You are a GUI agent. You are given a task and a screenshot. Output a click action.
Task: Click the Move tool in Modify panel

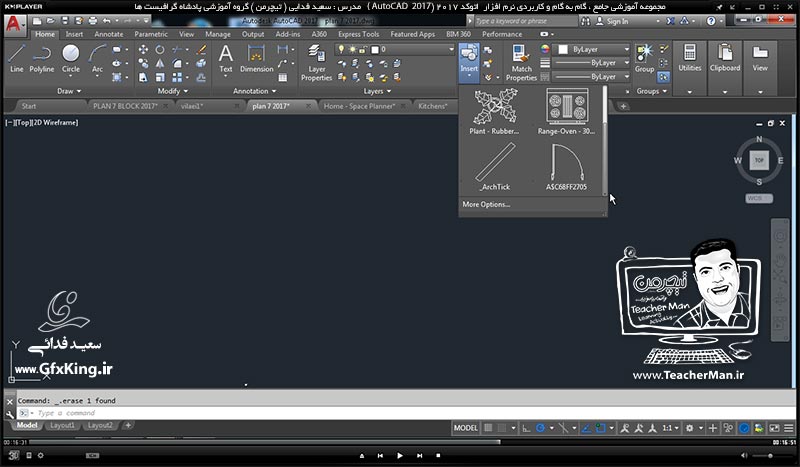[x=143, y=50]
